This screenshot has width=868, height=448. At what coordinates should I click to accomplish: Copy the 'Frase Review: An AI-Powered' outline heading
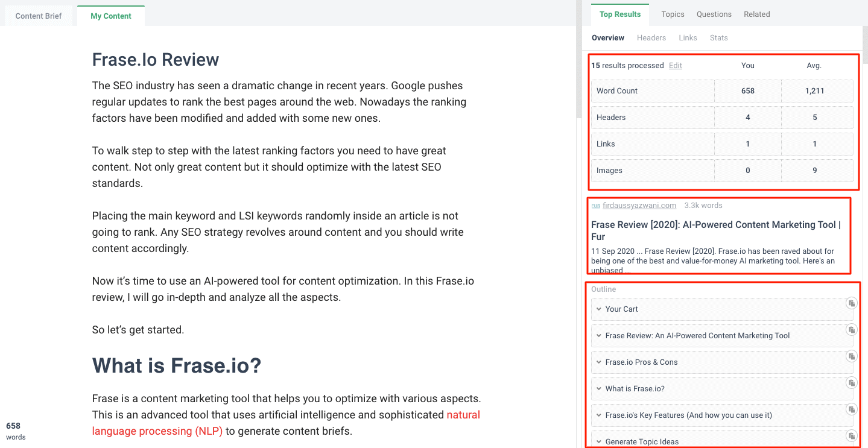coord(851,330)
